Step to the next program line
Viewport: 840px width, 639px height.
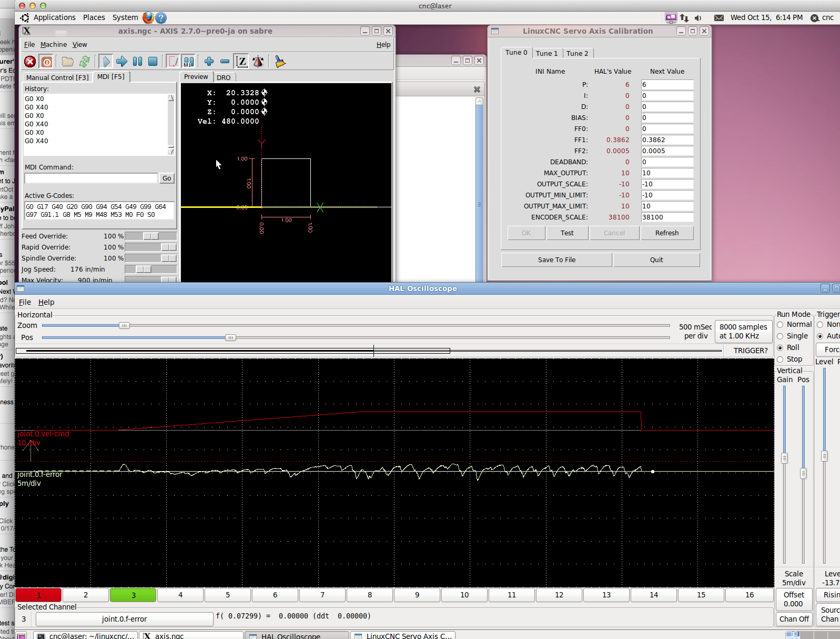click(x=122, y=62)
